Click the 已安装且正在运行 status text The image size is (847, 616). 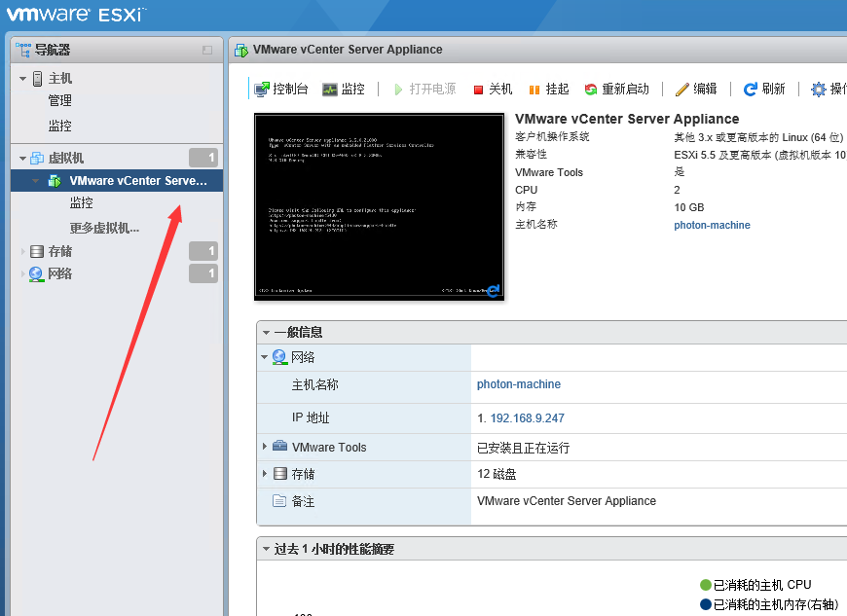click(524, 448)
